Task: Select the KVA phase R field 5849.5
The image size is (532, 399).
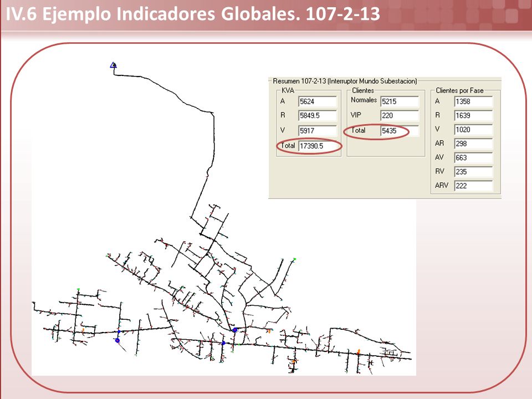Action: coord(318,116)
